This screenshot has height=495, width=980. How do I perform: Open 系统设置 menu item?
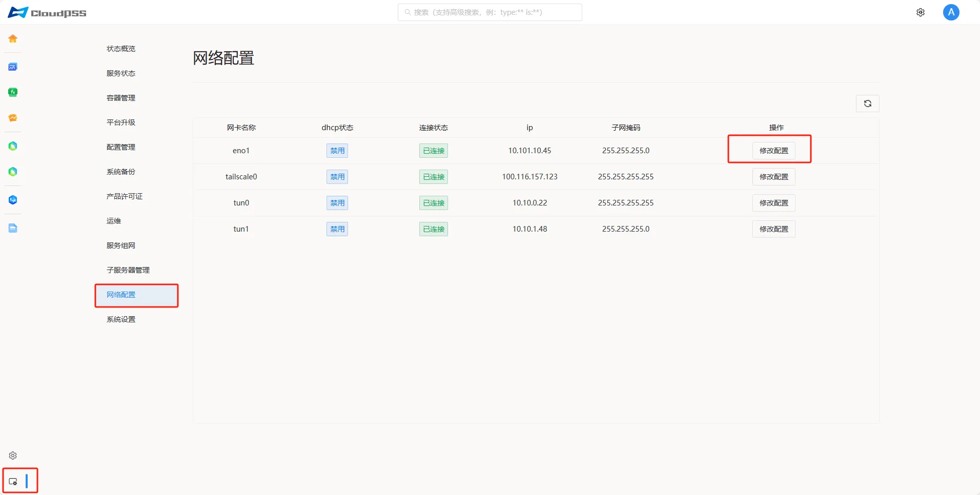(121, 319)
